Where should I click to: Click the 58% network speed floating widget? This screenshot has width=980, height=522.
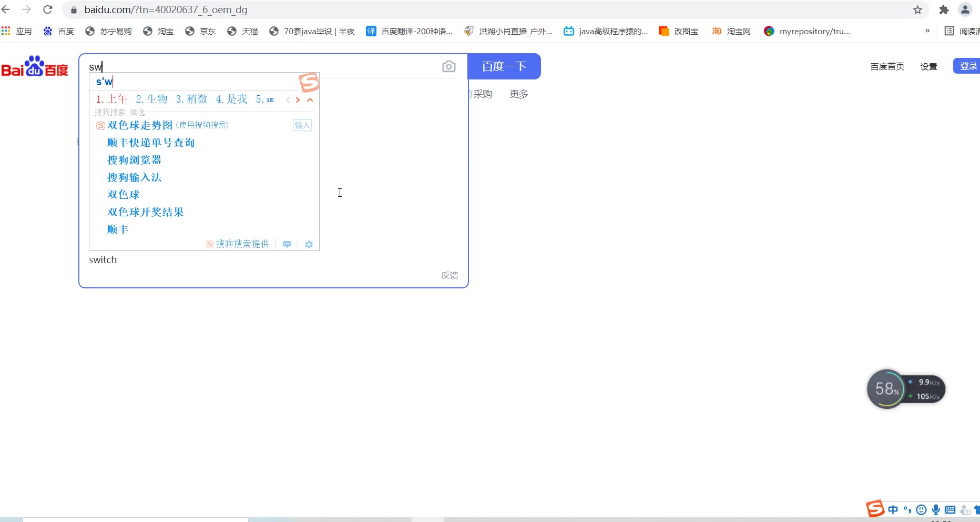click(x=887, y=389)
